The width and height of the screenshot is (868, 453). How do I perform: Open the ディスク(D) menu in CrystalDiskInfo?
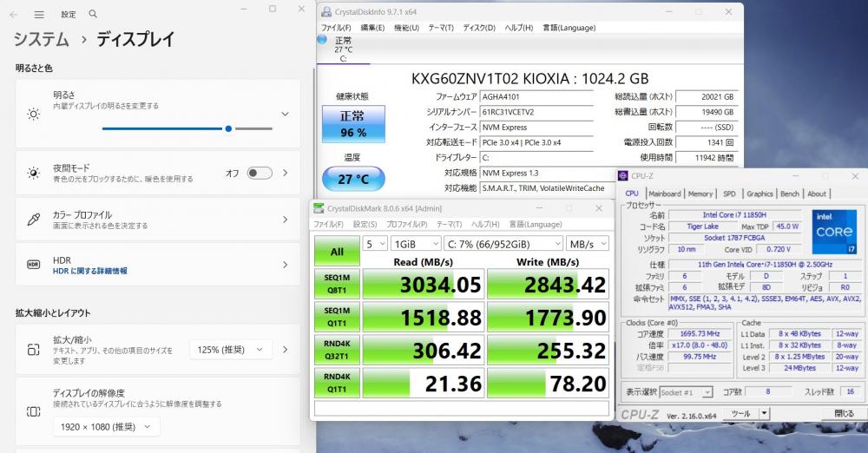click(479, 27)
